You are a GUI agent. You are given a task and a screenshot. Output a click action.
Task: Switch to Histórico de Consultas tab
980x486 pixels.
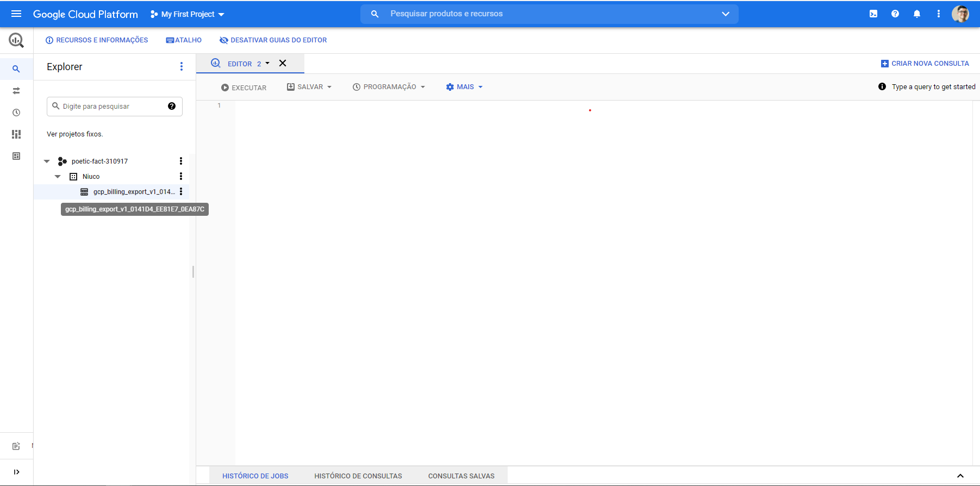[x=358, y=476]
